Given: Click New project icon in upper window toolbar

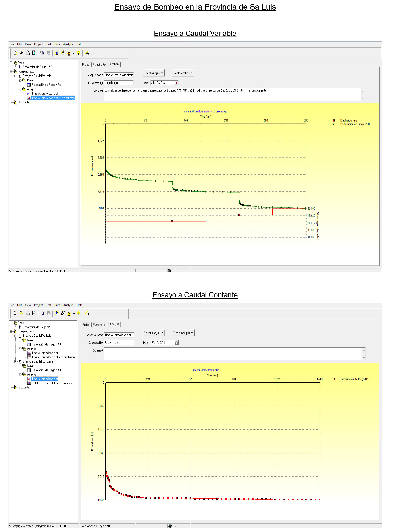Looking at the screenshot, I should [x=15, y=53].
